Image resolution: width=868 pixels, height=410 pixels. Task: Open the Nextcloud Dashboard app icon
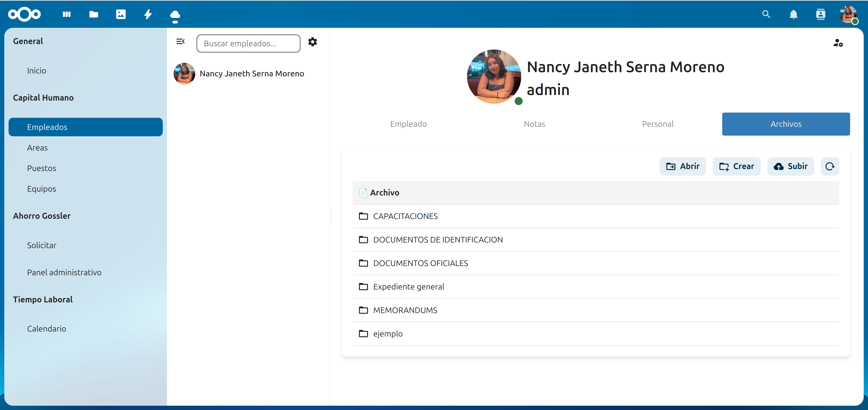pyautogui.click(x=67, y=14)
